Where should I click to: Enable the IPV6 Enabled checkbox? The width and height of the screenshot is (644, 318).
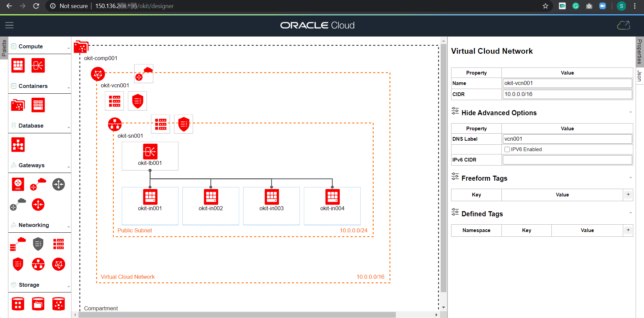click(x=507, y=149)
